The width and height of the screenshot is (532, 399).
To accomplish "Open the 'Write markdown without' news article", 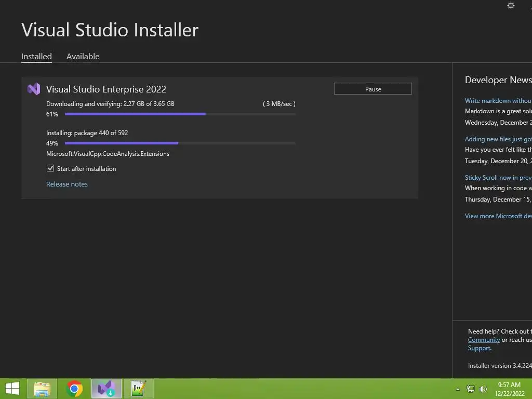I will click(498, 100).
